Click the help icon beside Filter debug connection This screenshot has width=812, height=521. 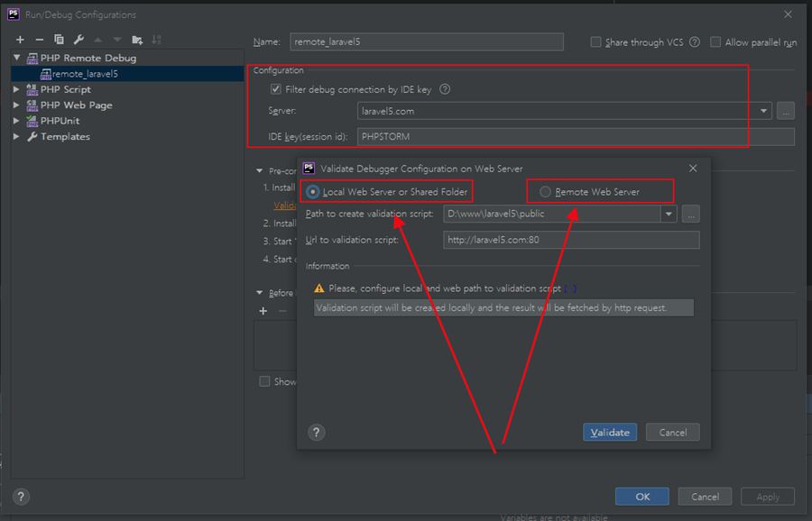click(x=444, y=89)
